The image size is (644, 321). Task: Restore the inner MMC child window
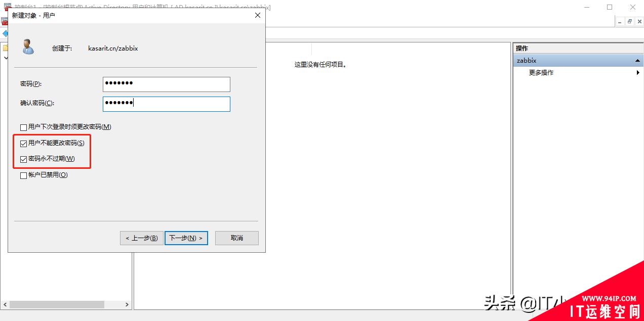click(x=630, y=21)
